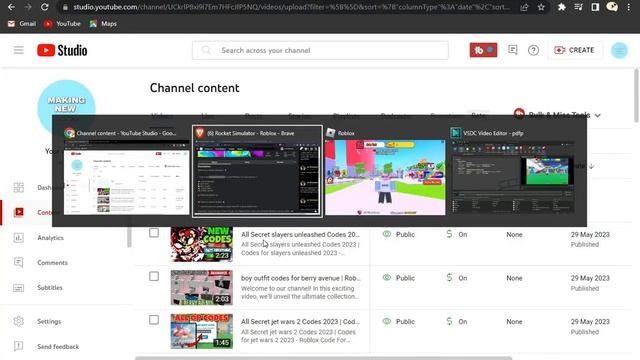Image resolution: width=640 pixels, height=360 pixels.
Task: Open the account avatar menu
Action: click(619, 50)
